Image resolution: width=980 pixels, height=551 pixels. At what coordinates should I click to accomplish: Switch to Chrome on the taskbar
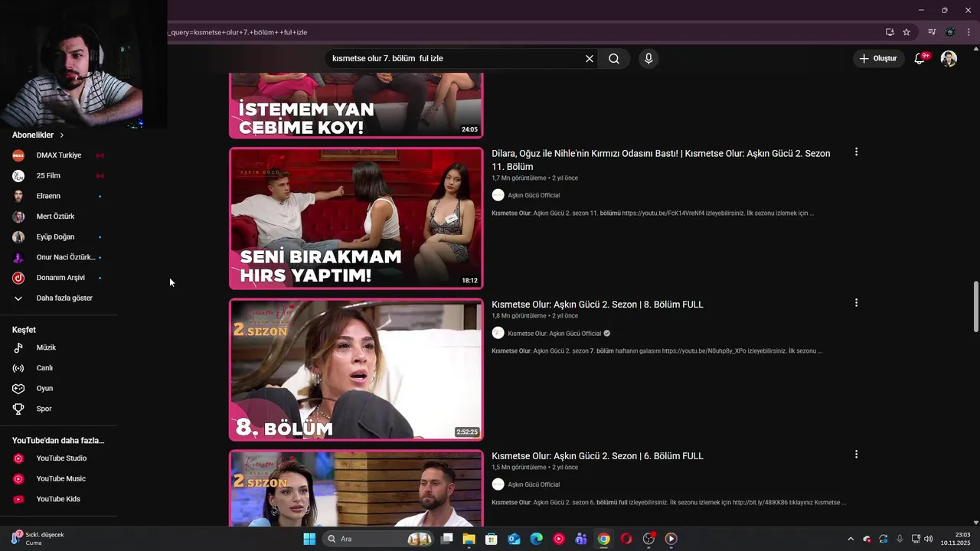[x=604, y=539]
